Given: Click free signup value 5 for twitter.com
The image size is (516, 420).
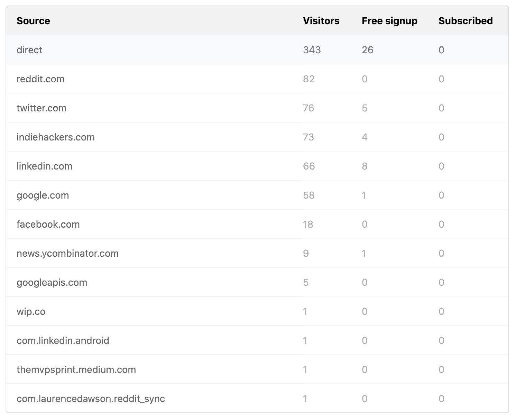Looking at the screenshot, I should (365, 108).
